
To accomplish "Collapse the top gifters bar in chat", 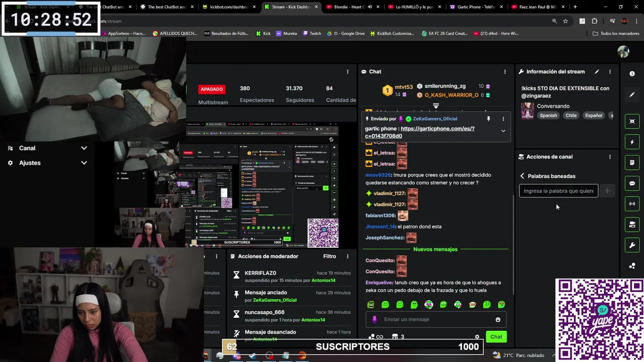I will coord(436,106).
